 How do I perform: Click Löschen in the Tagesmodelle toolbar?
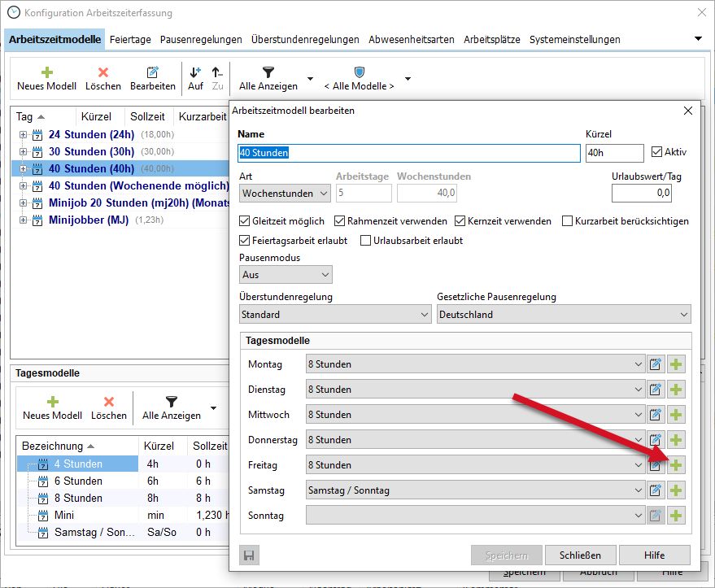(108, 407)
